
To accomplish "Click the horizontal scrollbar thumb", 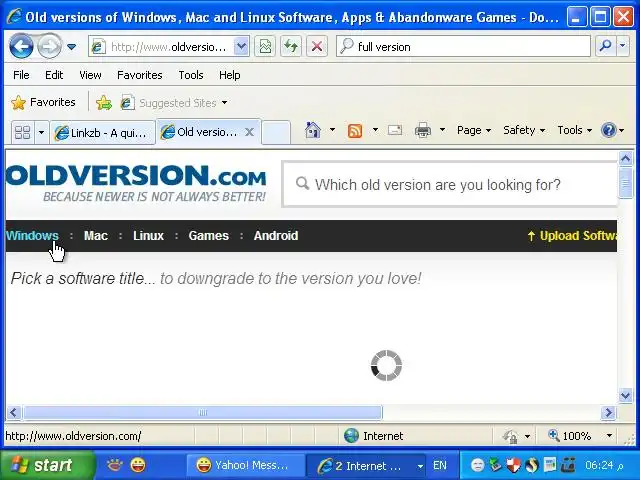I will [x=203, y=412].
